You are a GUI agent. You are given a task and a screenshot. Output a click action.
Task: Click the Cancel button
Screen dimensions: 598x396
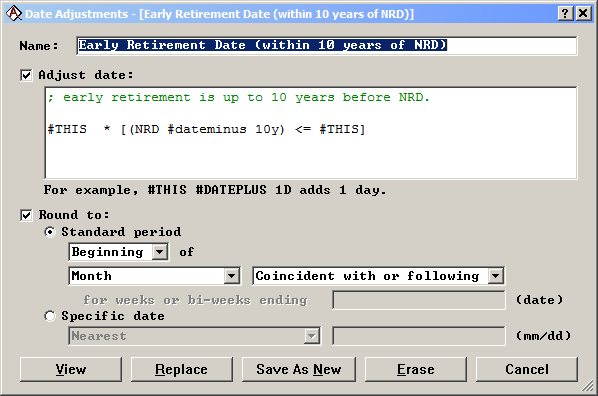[527, 369]
